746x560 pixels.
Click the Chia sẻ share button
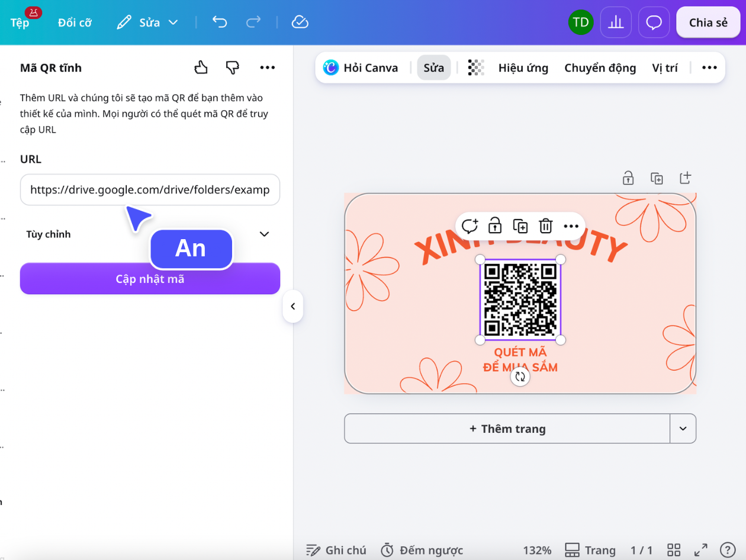[708, 22]
